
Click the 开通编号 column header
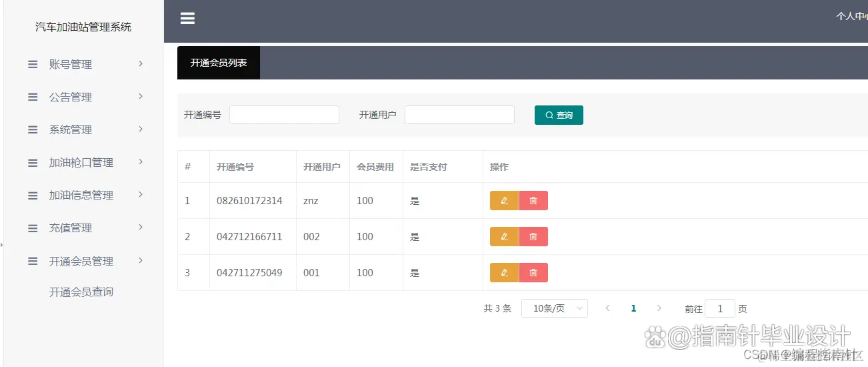click(x=235, y=167)
